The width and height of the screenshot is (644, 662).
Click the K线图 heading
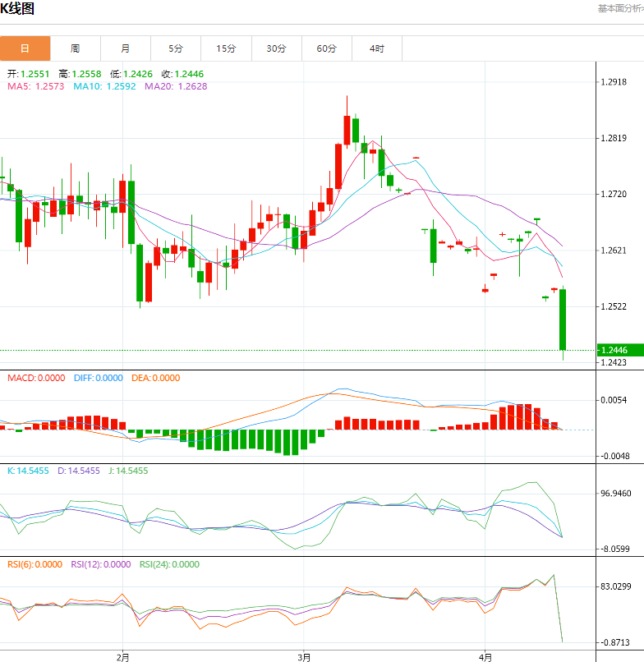[x=17, y=9]
